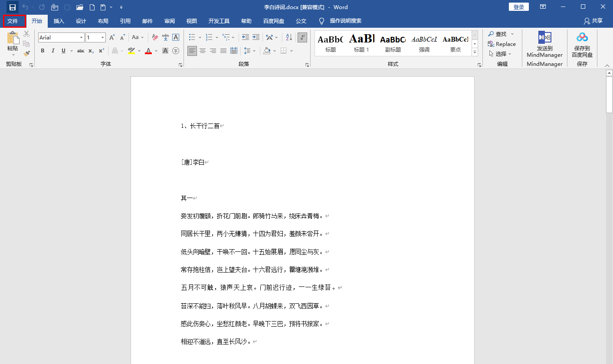Image resolution: width=613 pixels, height=364 pixels.
Task: Save to Baidu Netdisk icon
Action: tap(582, 44)
